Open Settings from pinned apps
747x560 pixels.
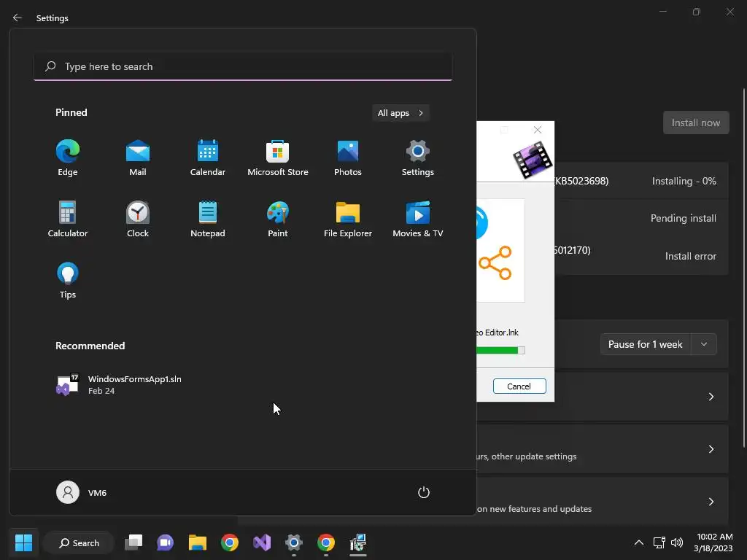coord(418,158)
